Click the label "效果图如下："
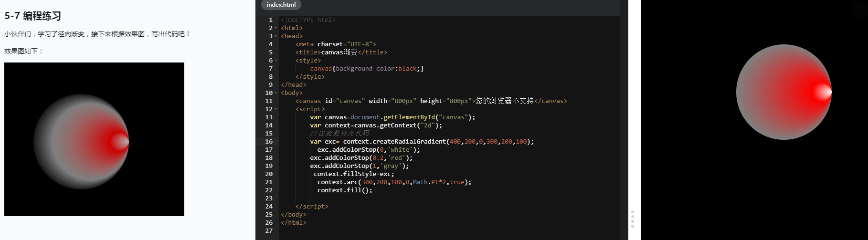This screenshot has width=868, height=240. 24,51
